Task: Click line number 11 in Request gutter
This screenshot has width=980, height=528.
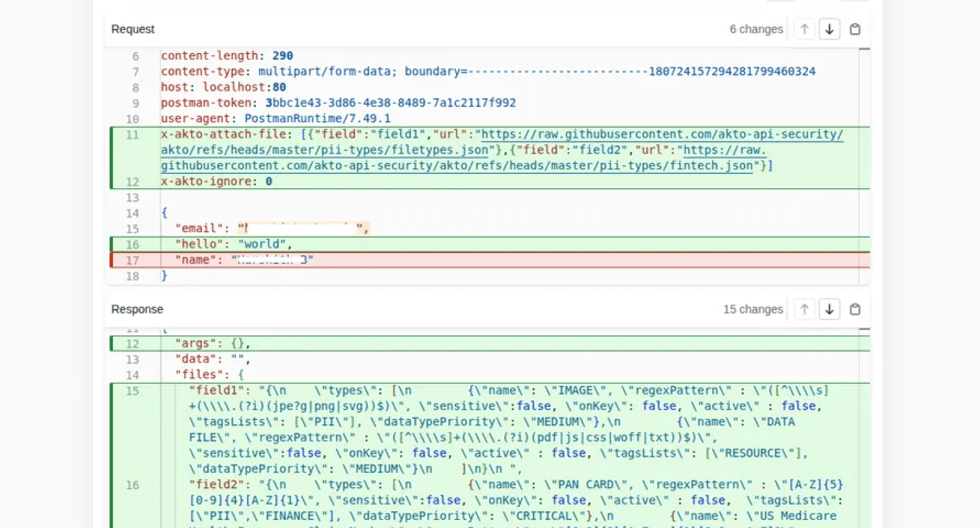Action: (133, 135)
